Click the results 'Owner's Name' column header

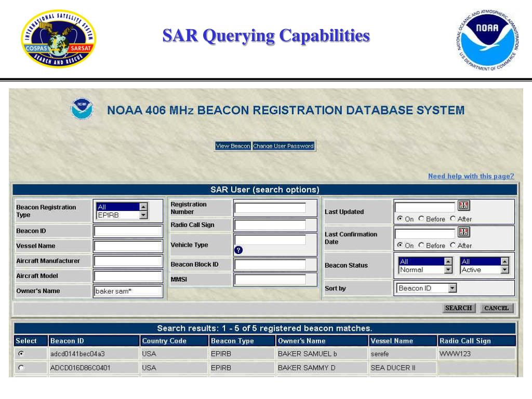[322, 341]
